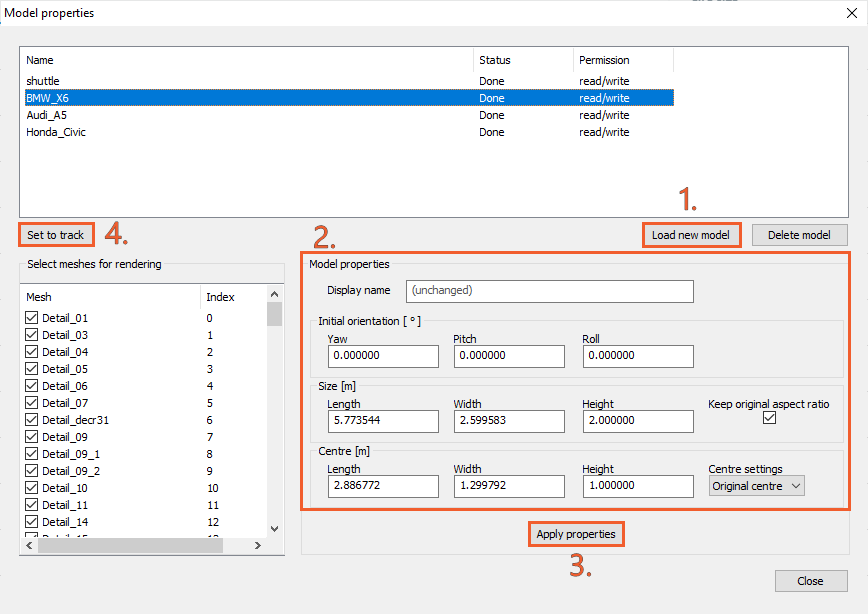Click into the Yaw orientation field
The width and height of the screenshot is (868, 614).
383,356
